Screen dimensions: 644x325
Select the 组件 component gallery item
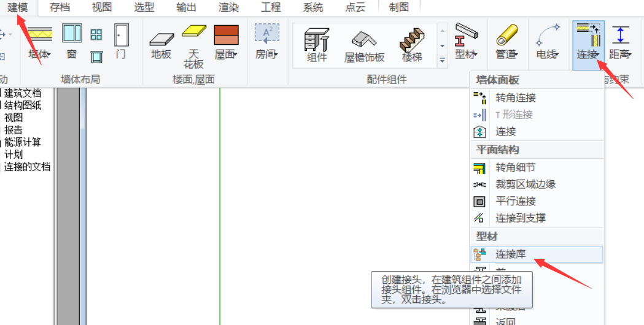pyautogui.click(x=317, y=45)
